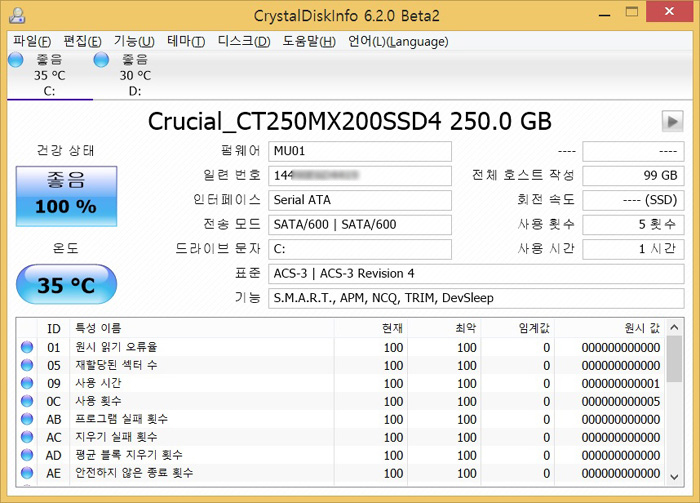Click the next disk arrow button

click(x=670, y=121)
